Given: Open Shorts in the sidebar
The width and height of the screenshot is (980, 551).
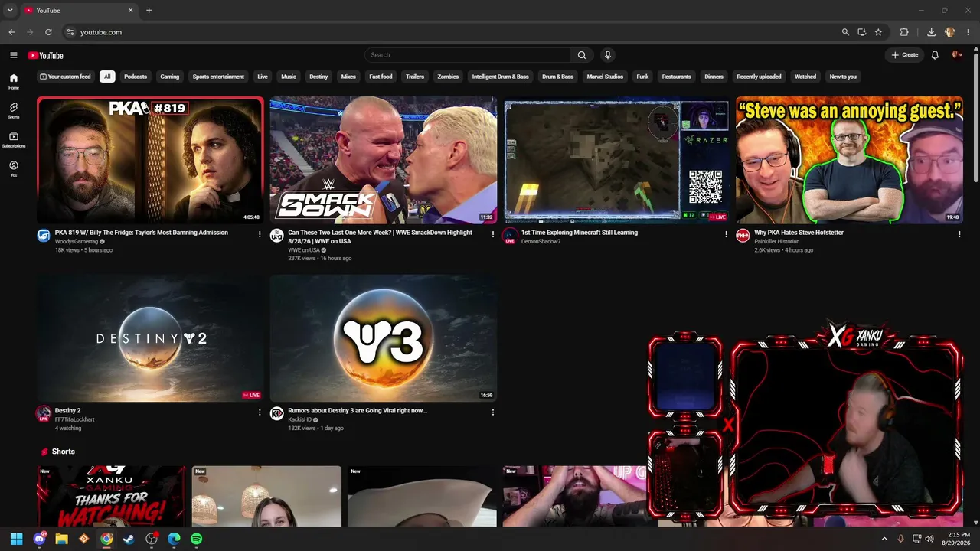Looking at the screenshot, I should (x=13, y=110).
